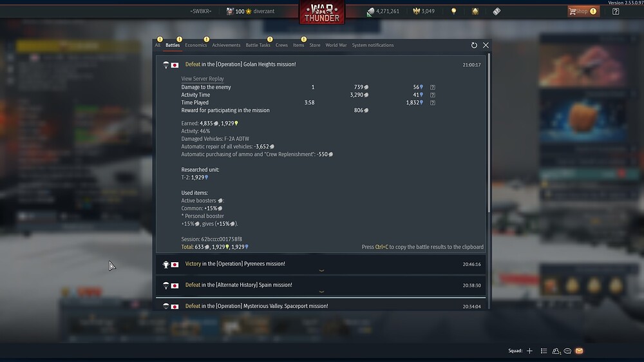Show info for Time Played research reward
The width and height of the screenshot is (644, 362).
(433, 102)
